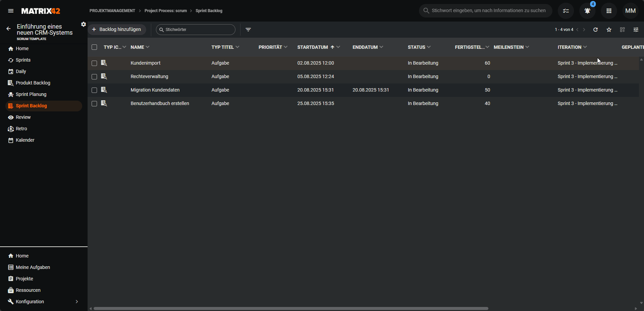Check the Kundenimport row checkbox
Viewport: 644px width, 311px height.
point(94,63)
